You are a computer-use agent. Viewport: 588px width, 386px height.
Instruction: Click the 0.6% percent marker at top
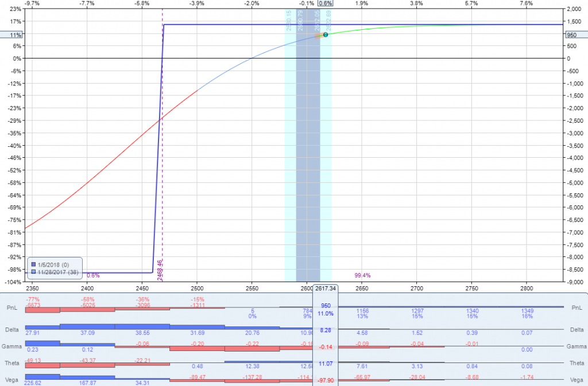(x=326, y=3)
